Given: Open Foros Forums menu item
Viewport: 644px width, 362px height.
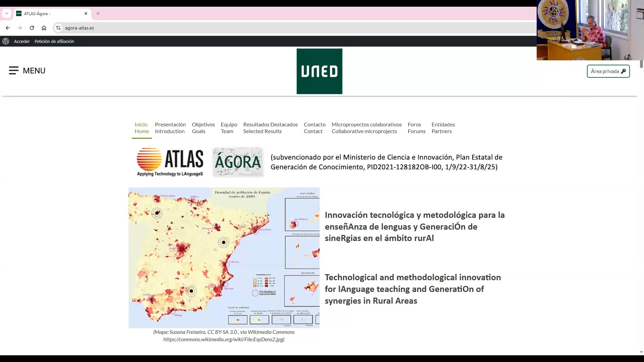Looking at the screenshot, I should [417, 128].
